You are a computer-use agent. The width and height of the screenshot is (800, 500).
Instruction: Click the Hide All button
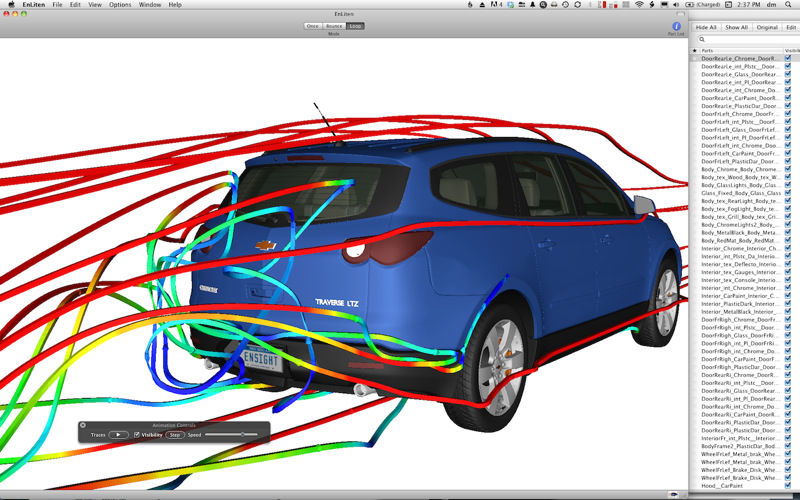click(x=706, y=27)
